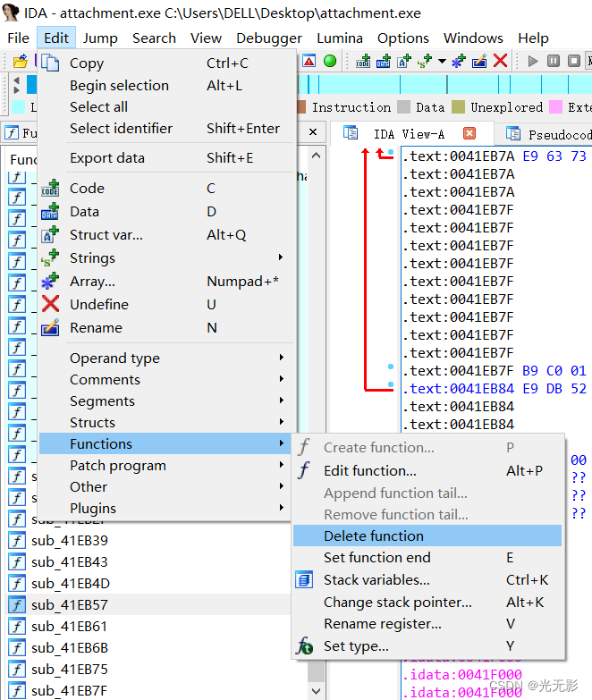This screenshot has width=592, height=700.
Task: Click toolbar Make code icon
Action: point(363,61)
